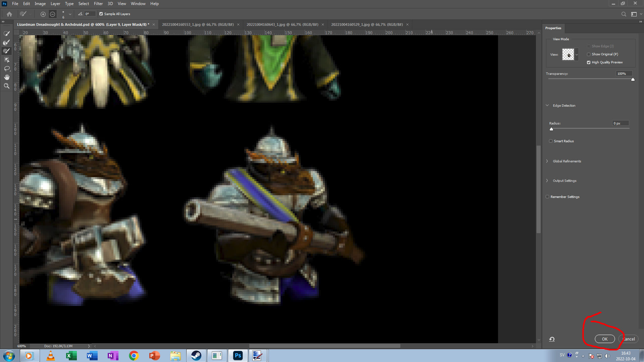Expand the Output Settings section
Screen dimensions: 644x362
click(547, 180)
